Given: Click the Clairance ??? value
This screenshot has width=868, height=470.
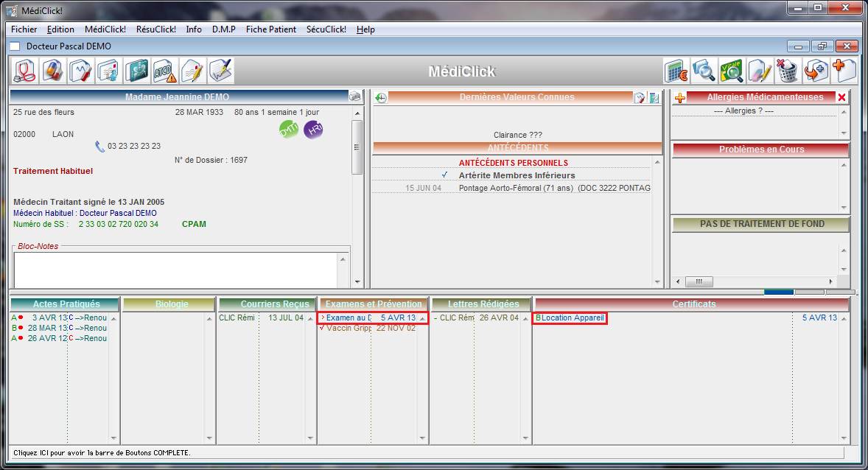Looking at the screenshot, I should coord(517,135).
